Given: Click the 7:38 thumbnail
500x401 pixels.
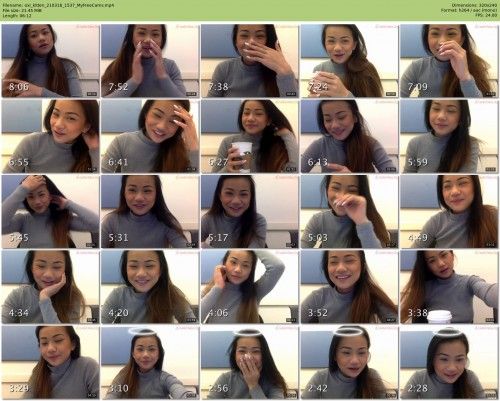Looking at the screenshot, I should (250, 60).
